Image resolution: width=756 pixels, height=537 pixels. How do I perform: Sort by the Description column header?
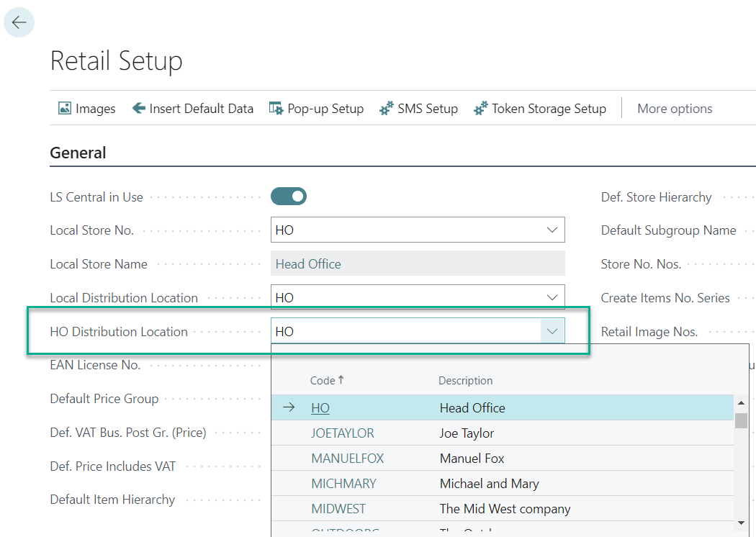tap(466, 380)
